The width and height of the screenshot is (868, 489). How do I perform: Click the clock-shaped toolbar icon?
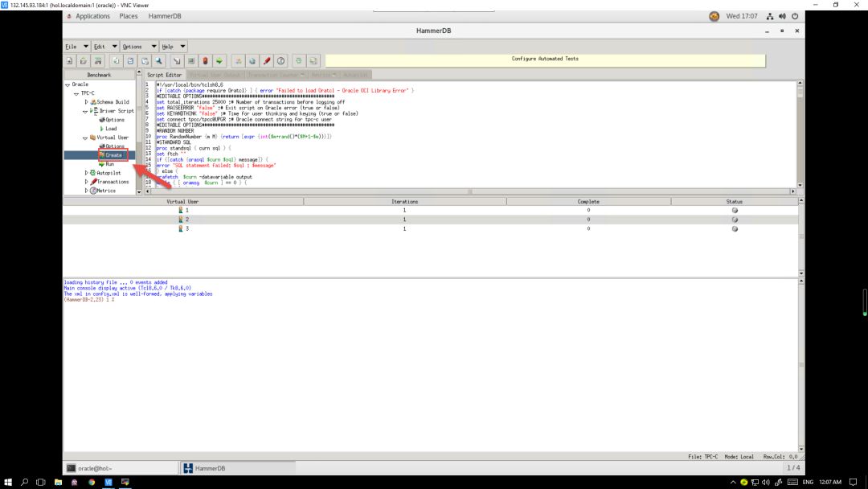[x=280, y=60]
